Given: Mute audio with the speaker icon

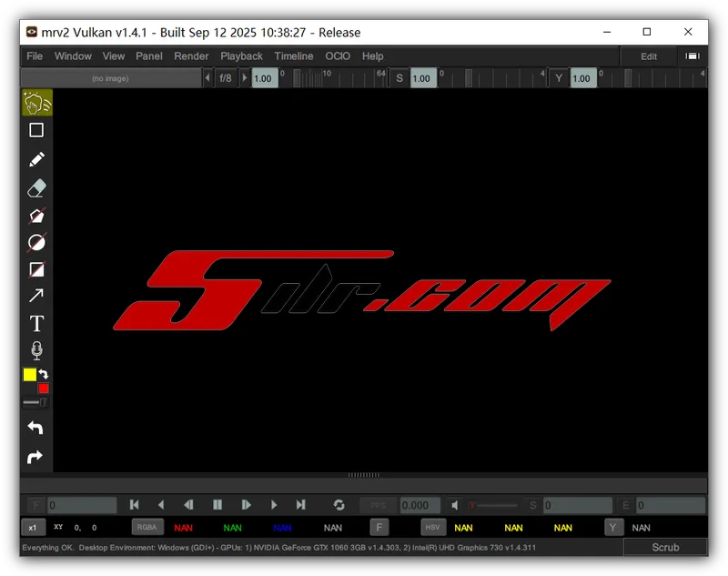Looking at the screenshot, I should coord(455,505).
